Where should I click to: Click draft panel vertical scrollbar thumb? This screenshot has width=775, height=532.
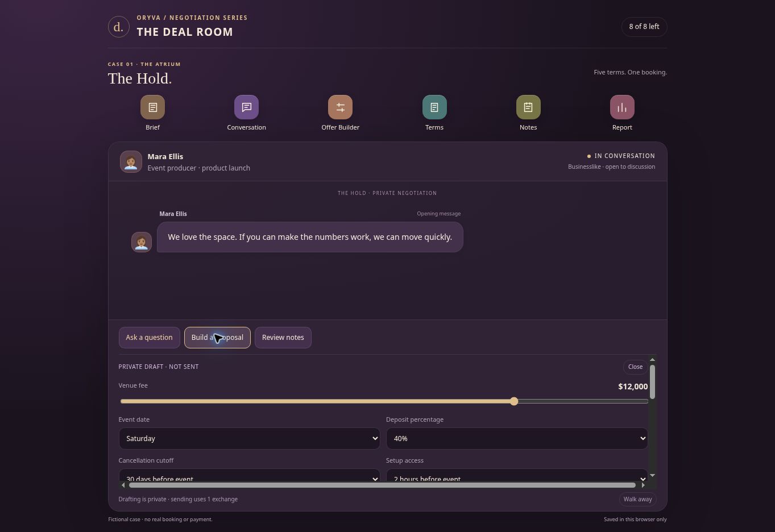(652, 382)
